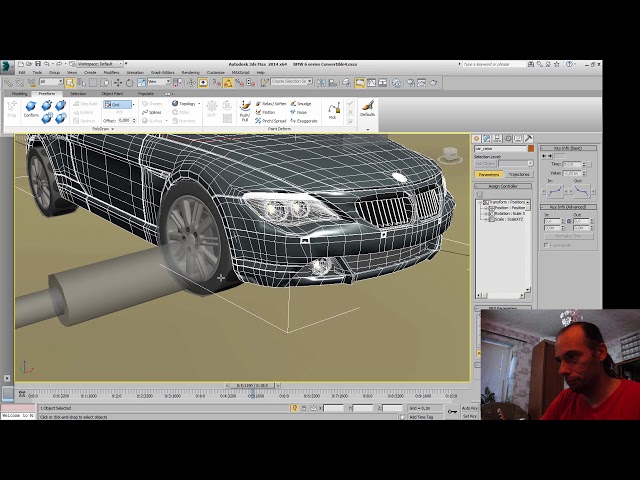640x480 pixels.
Task: Select the Topology tool in ribbon
Action: (x=185, y=104)
